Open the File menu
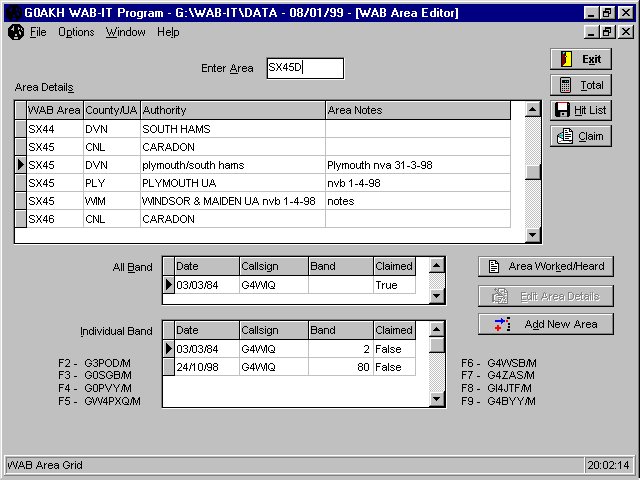 38,32
